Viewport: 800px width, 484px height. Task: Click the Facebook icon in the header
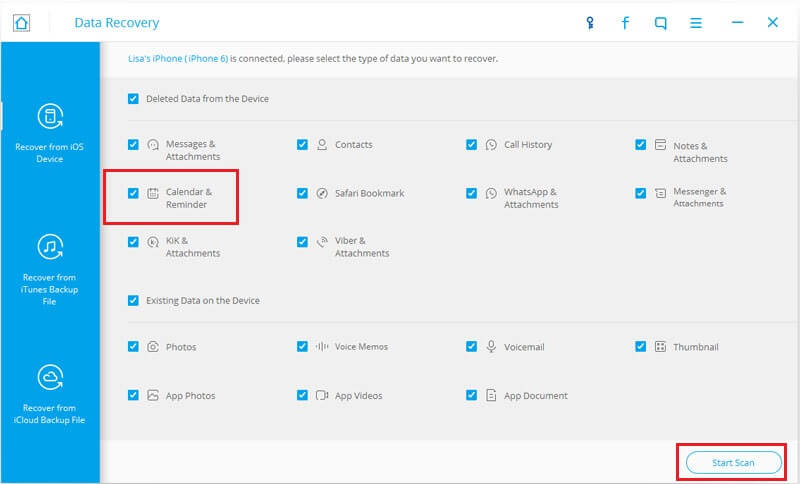[625, 23]
